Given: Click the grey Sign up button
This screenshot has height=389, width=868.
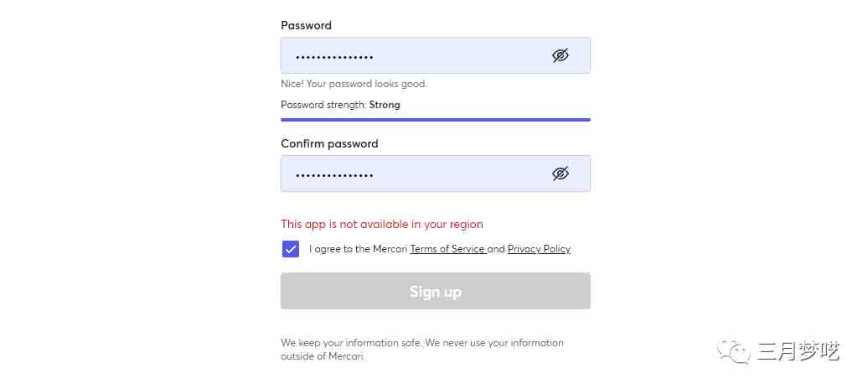Looking at the screenshot, I should [x=435, y=291].
